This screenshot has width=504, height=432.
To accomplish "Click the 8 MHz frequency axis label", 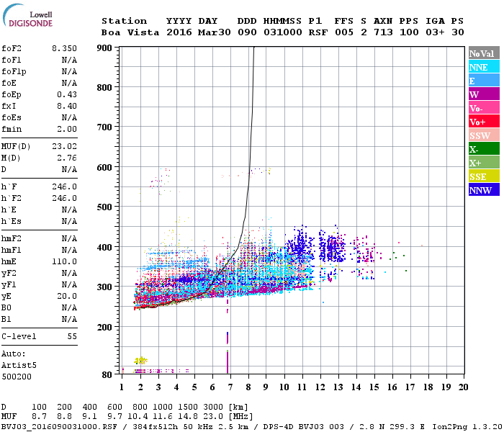I will click(248, 387).
